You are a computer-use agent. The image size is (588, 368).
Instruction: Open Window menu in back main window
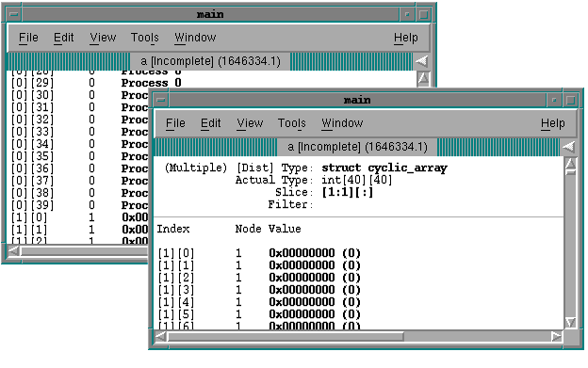coord(195,38)
